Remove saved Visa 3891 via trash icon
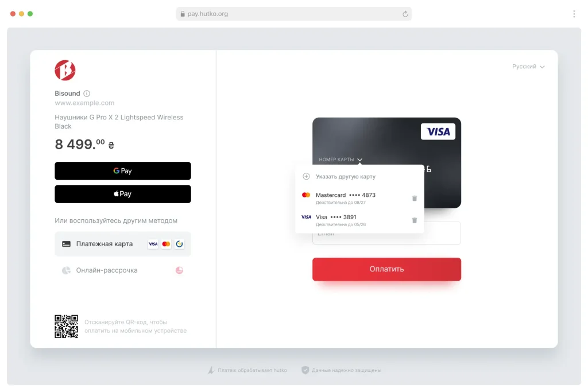588x392 pixels. [x=415, y=220]
